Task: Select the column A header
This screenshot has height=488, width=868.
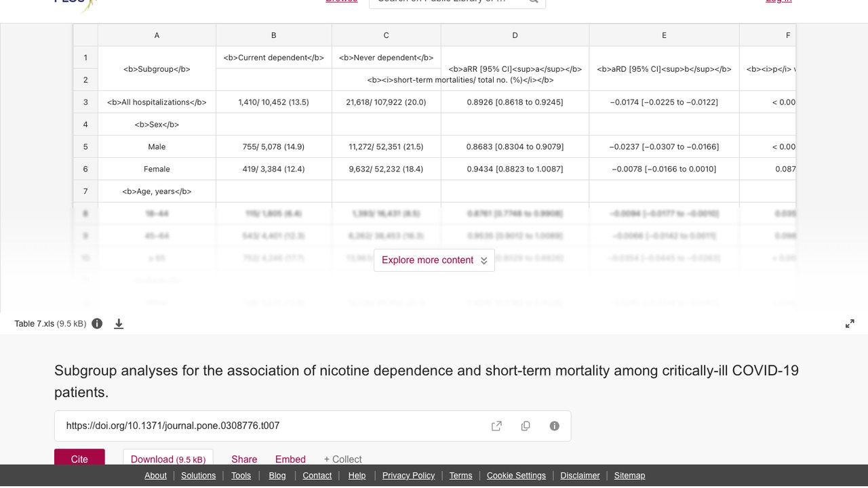Action: [x=157, y=35]
